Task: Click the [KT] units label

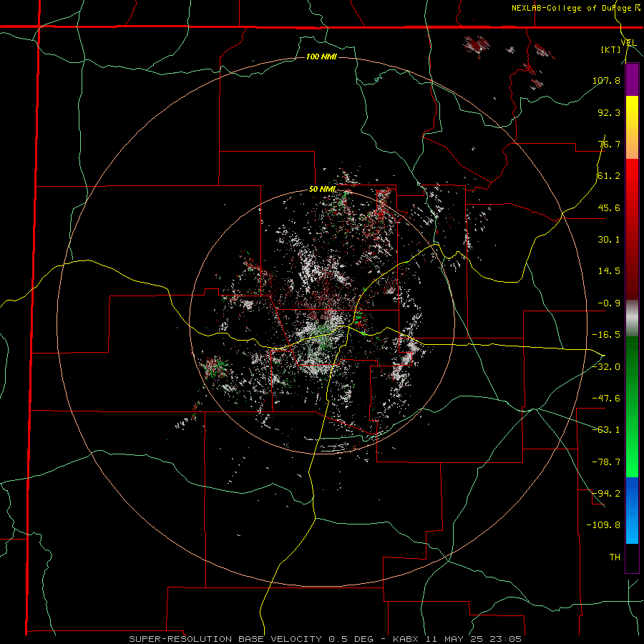Action: click(611, 49)
